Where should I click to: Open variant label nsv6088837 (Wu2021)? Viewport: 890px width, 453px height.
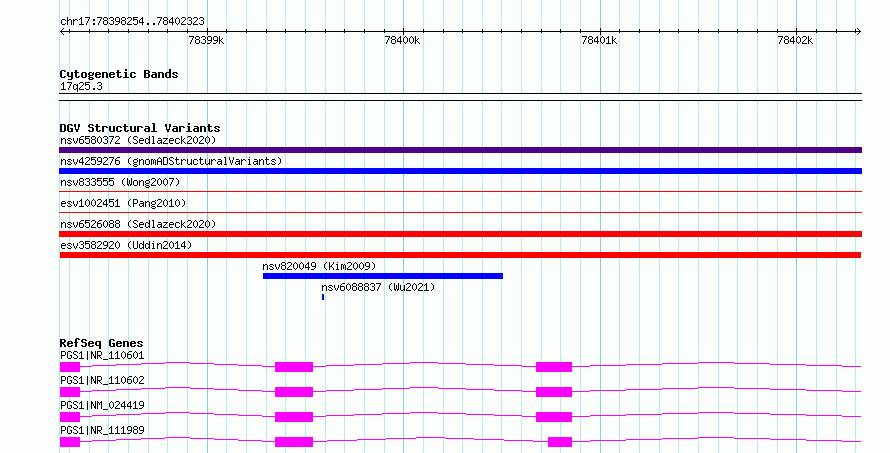[378, 287]
